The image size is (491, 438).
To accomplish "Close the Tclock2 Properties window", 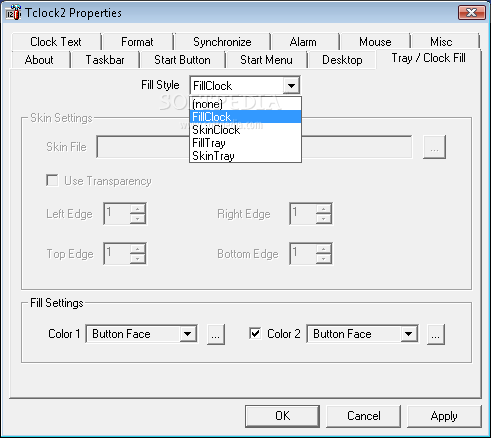I will 472,13.
